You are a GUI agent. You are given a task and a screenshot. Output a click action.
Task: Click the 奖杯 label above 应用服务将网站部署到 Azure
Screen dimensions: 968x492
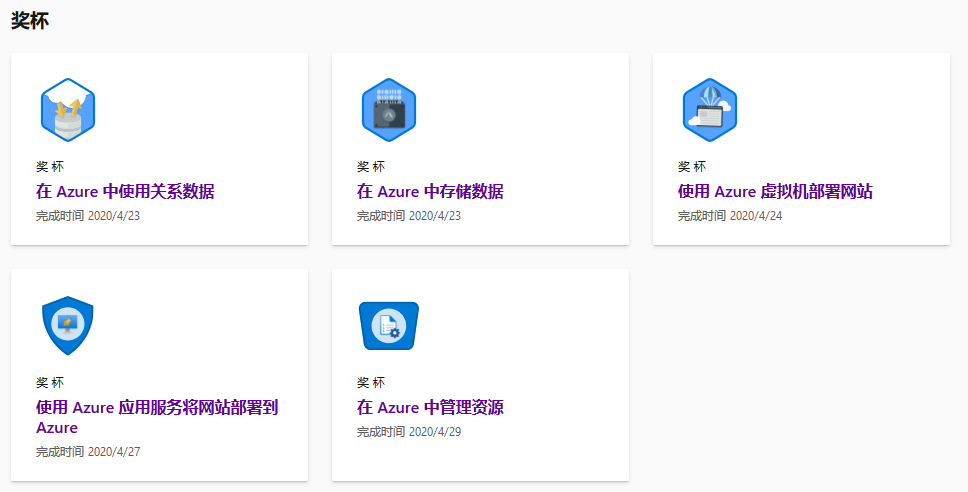[50, 383]
